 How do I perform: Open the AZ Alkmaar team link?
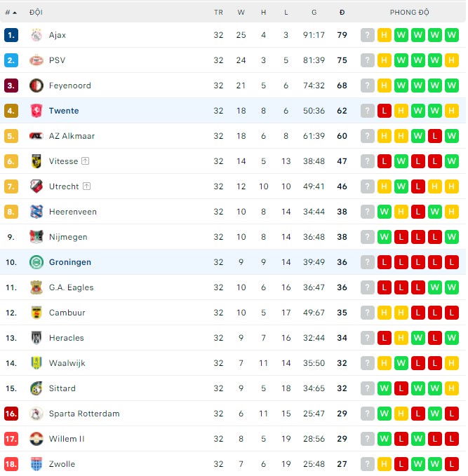pos(72,136)
